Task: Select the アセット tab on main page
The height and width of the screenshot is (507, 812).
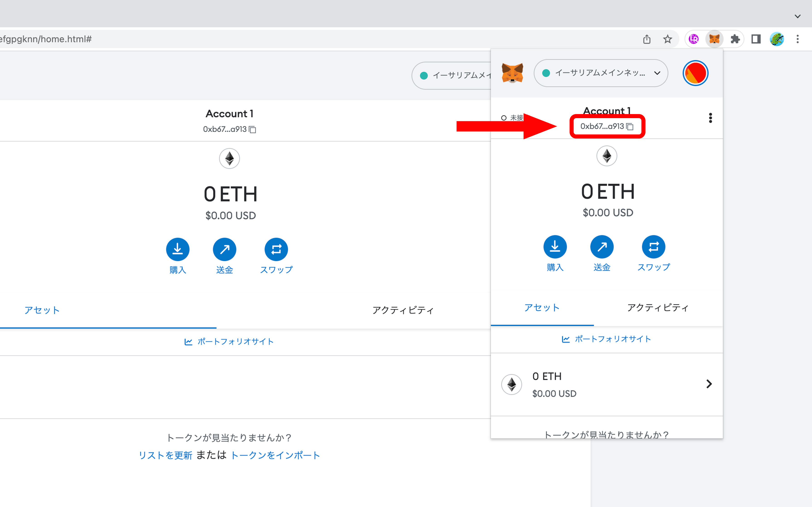Action: [42, 310]
